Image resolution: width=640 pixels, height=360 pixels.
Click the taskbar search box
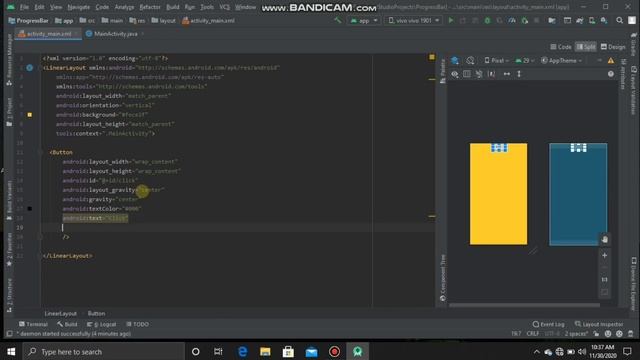pyautogui.click(x=103, y=351)
